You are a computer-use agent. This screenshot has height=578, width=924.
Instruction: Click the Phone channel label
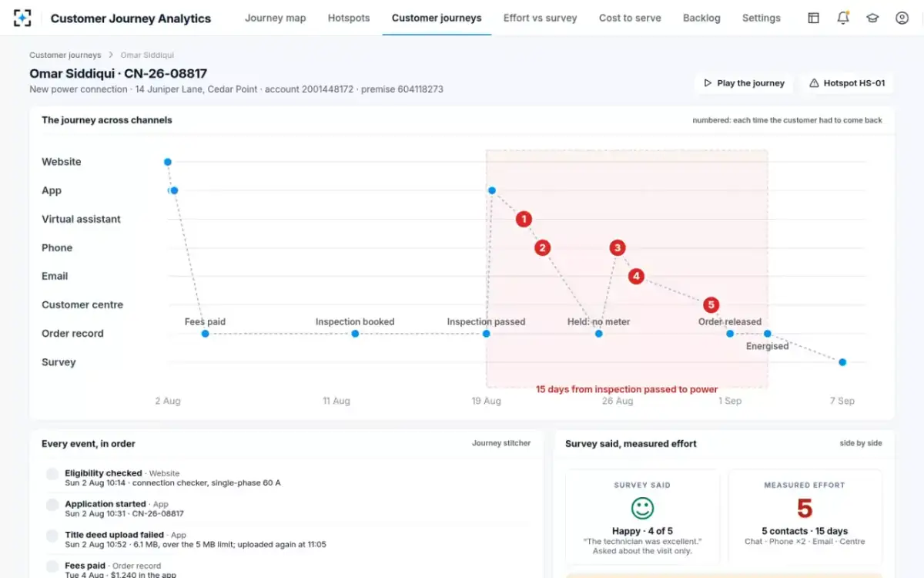point(57,247)
